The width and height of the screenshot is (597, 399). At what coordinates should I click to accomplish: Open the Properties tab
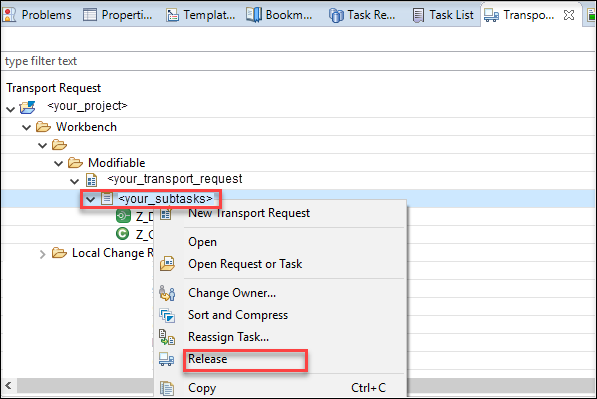coord(118,15)
